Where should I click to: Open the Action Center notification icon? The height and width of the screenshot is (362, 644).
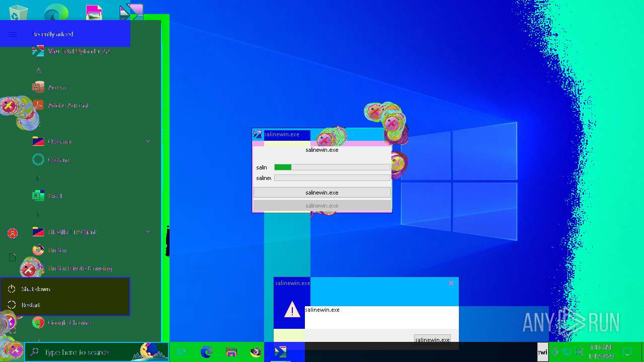(627, 352)
